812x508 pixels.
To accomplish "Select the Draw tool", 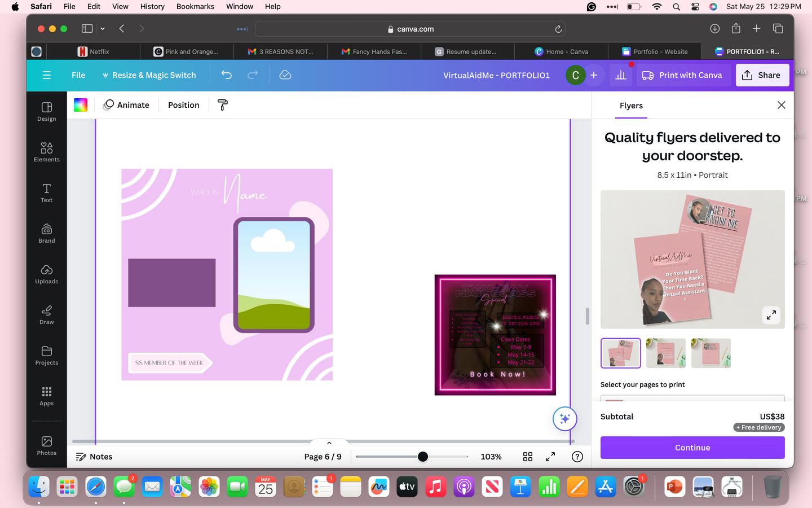I will pyautogui.click(x=46, y=314).
